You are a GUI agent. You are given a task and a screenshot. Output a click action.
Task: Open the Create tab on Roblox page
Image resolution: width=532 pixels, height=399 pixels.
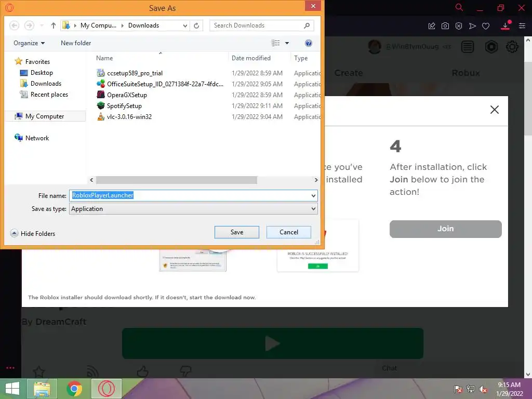click(x=349, y=73)
